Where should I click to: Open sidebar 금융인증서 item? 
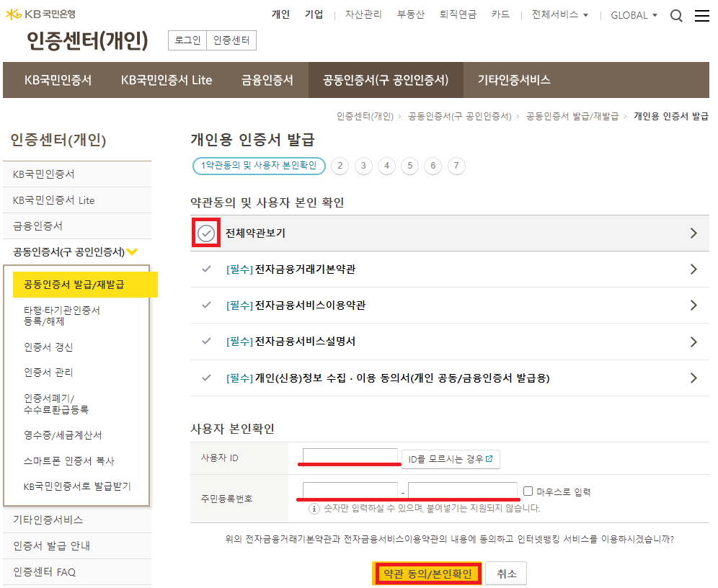[77, 226]
